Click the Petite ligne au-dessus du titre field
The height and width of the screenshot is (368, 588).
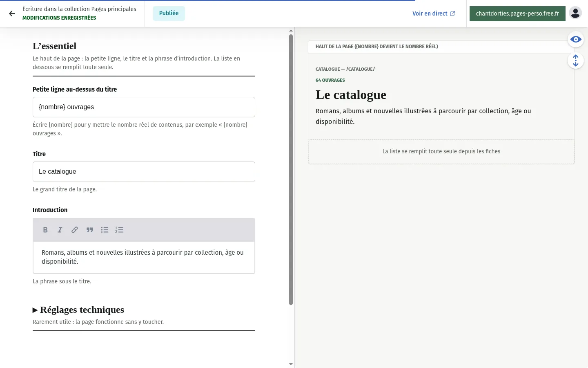pos(144,107)
